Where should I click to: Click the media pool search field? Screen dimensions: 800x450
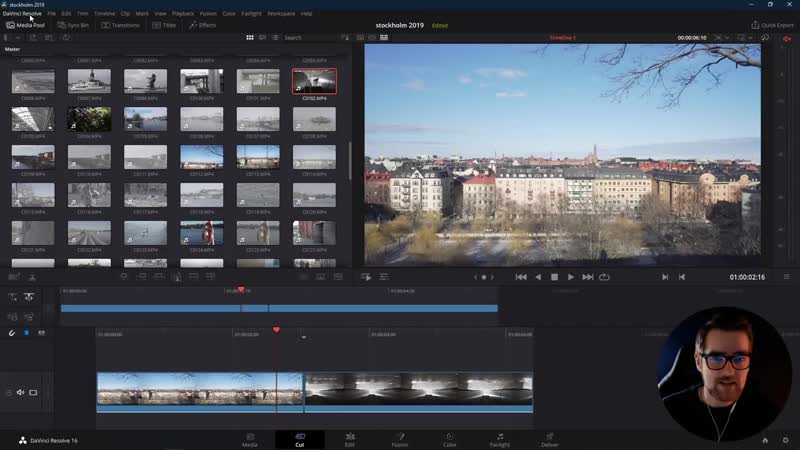(x=309, y=37)
